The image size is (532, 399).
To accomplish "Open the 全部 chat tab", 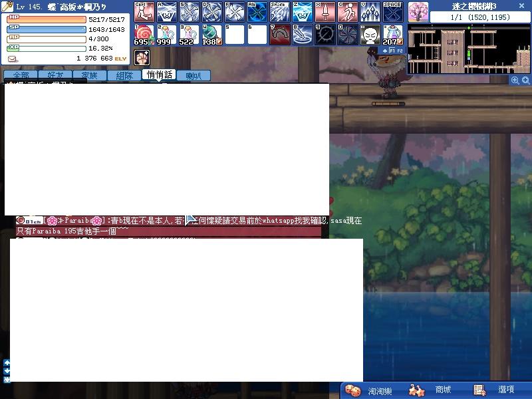I will (21, 75).
